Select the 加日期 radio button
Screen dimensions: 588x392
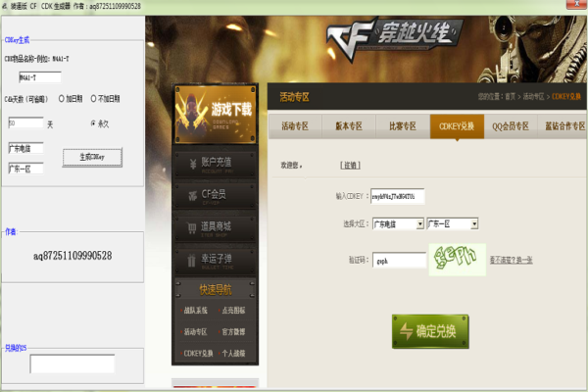[62, 99]
